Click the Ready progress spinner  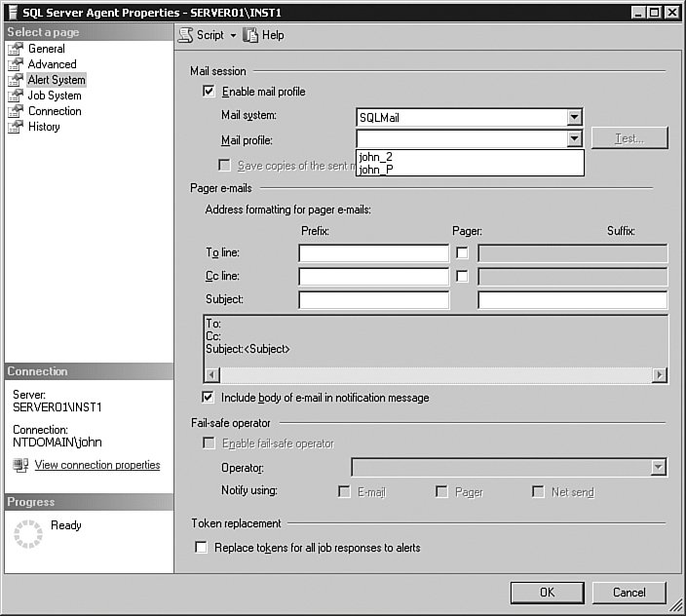click(x=28, y=534)
